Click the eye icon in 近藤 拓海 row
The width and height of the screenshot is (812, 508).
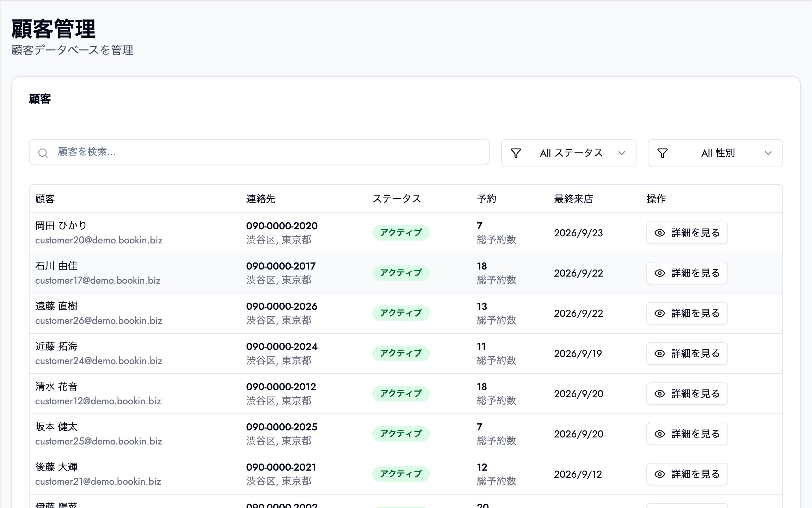click(660, 353)
